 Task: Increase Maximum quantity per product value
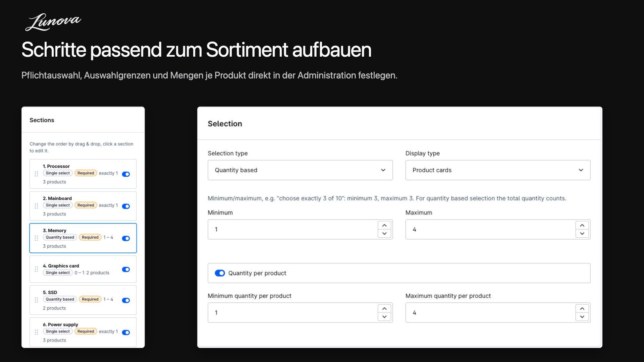tap(582, 308)
